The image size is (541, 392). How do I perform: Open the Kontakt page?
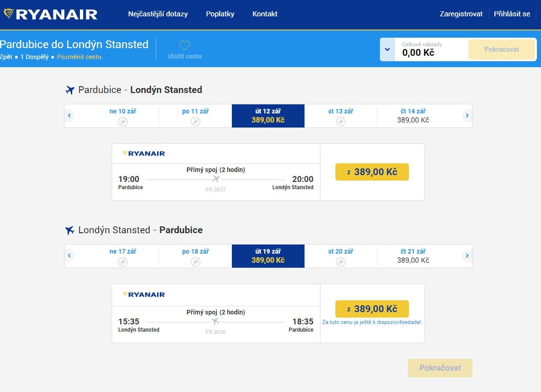click(265, 14)
